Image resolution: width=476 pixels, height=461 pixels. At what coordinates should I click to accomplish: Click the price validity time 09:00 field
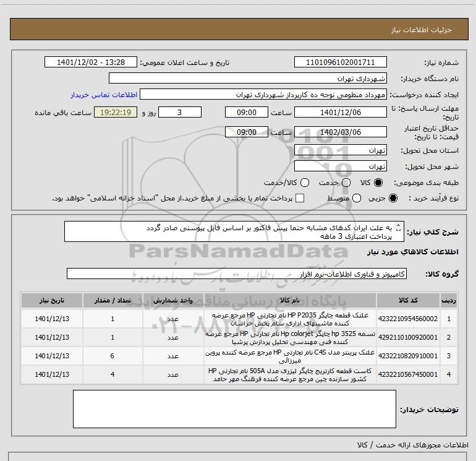pos(247,132)
